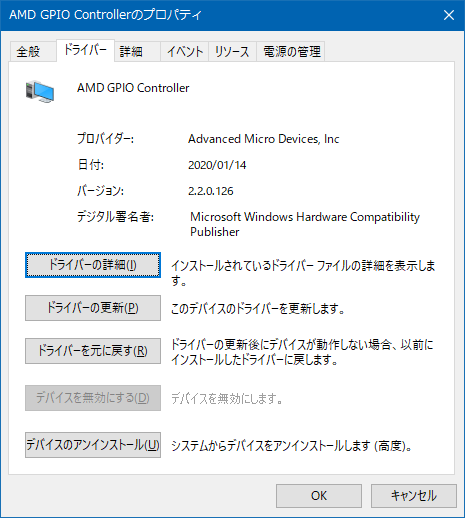Switch to the 電源の管理 tab
The height and width of the screenshot is (518, 465).
point(291,52)
